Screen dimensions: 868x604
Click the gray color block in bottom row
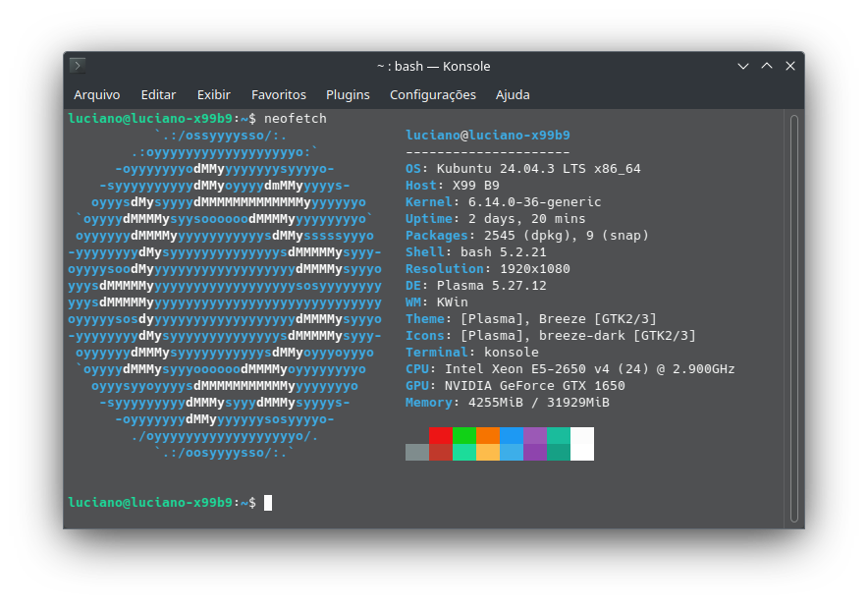pyautogui.click(x=417, y=452)
